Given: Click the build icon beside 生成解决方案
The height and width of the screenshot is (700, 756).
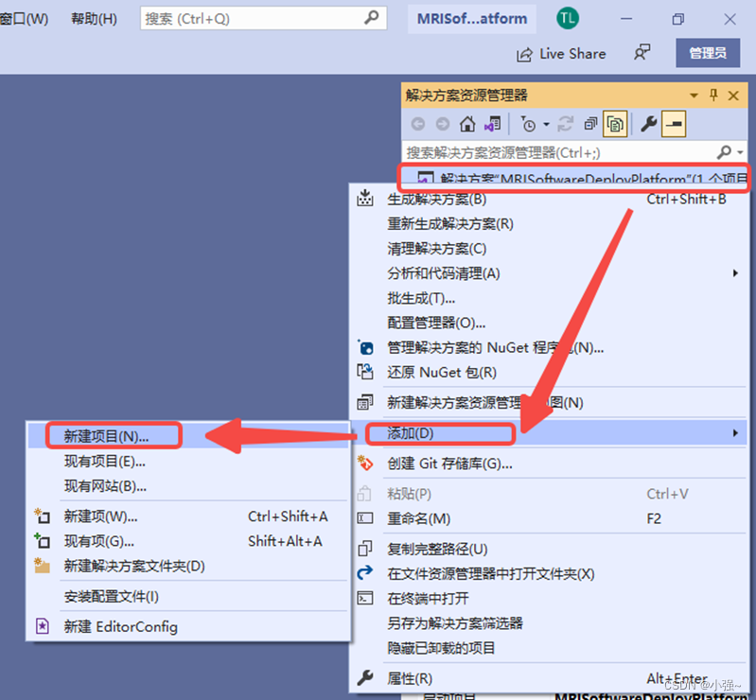Looking at the screenshot, I should [365, 198].
